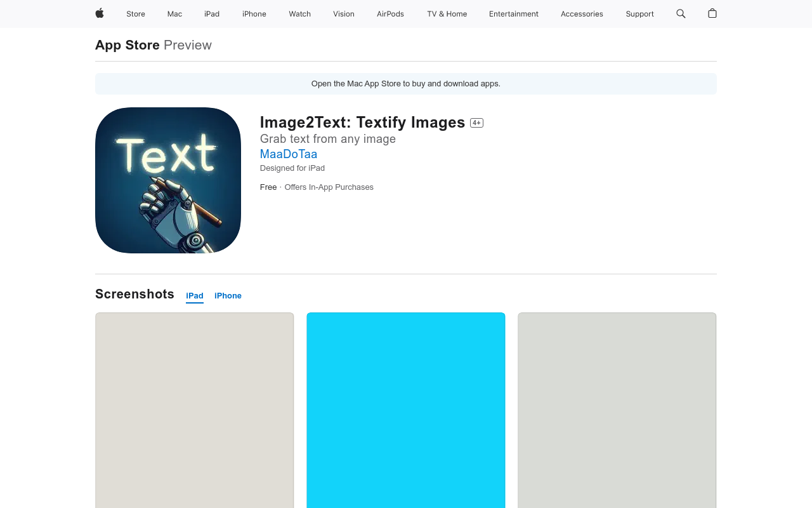Open the iPhone nav menu item

coord(254,14)
